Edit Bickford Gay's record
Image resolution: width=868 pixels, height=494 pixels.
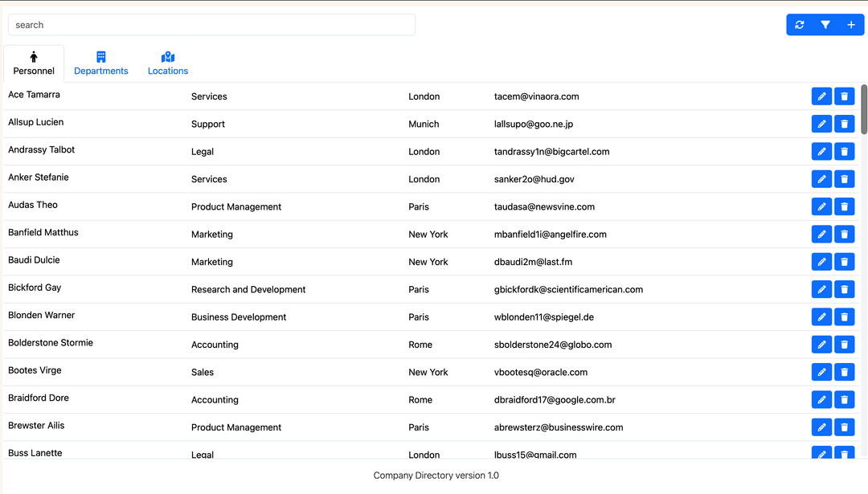click(x=821, y=289)
